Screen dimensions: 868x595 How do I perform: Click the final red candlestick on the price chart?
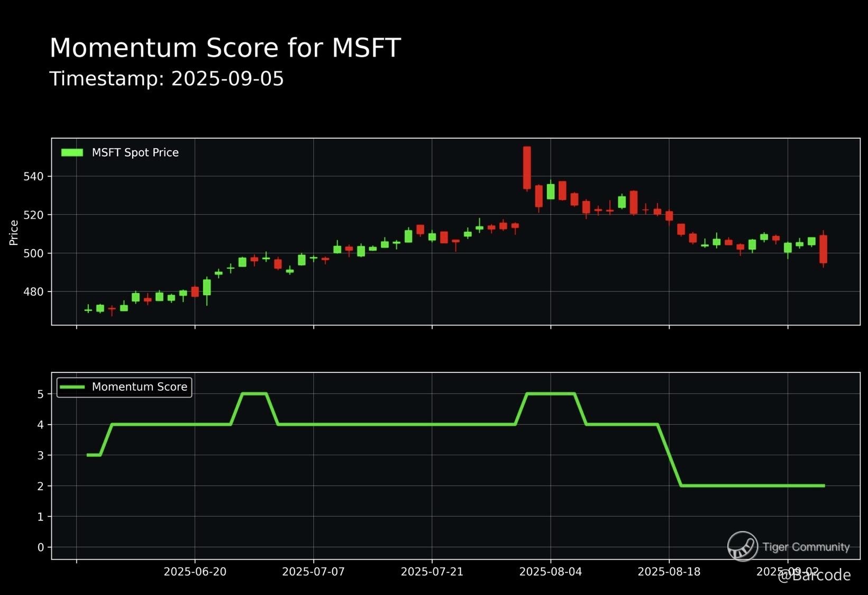pos(824,249)
